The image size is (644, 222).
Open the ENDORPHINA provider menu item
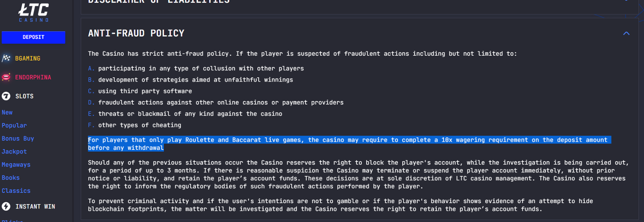pyautogui.click(x=33, y=77)
